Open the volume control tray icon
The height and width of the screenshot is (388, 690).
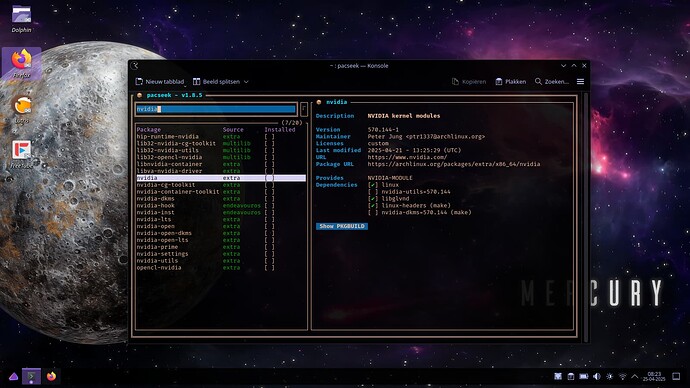[597, 377]
